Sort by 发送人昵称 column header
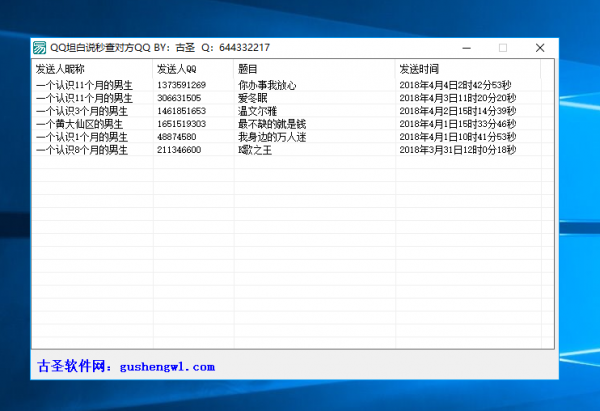Image resolution: width=600 pixels, height=411 pixels. 92,69
